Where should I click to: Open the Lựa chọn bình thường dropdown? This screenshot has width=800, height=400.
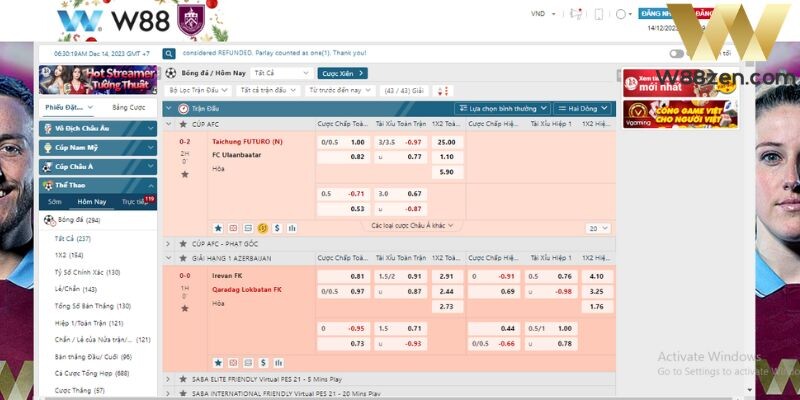(502, 108)
